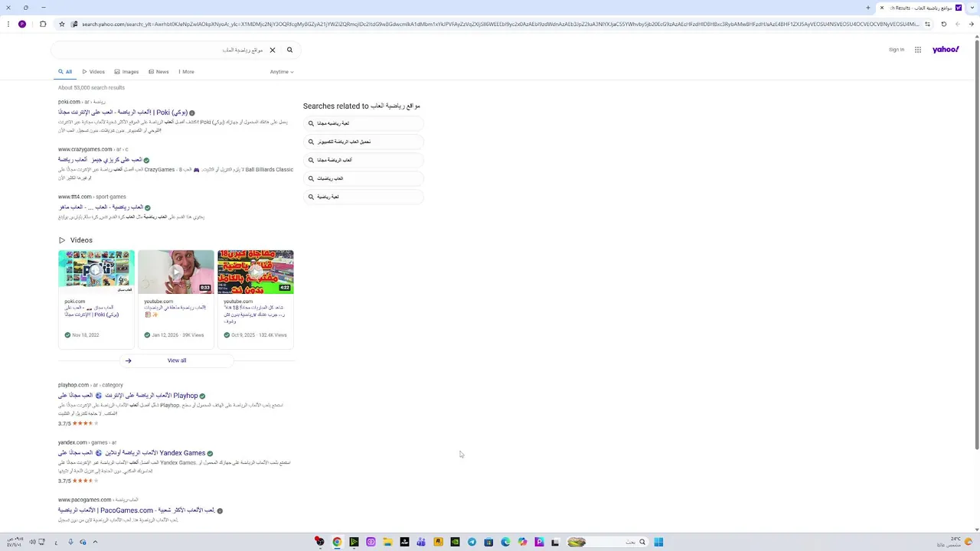Open the More search categories menu

pyautogui.click(x=186, y=72)
